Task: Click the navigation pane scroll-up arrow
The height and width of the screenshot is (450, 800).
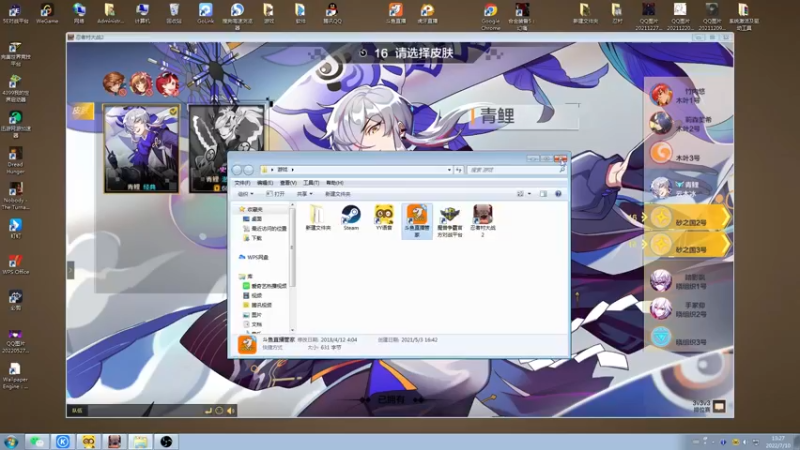Action: 292,205
